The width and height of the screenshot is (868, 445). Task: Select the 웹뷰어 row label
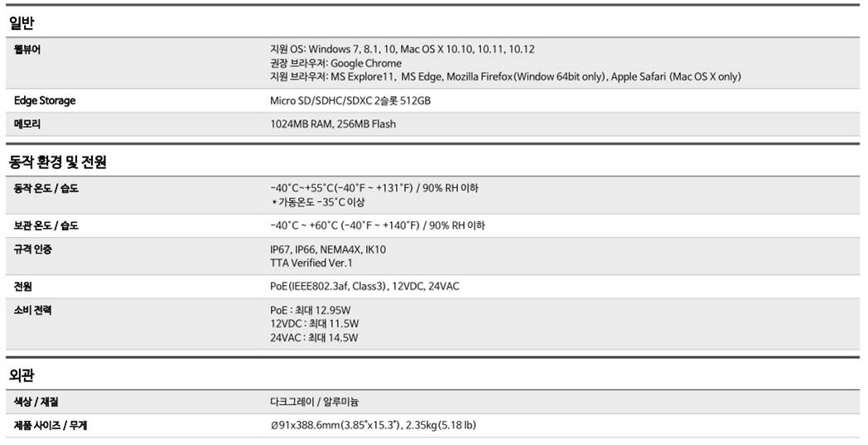pos(27,50)
